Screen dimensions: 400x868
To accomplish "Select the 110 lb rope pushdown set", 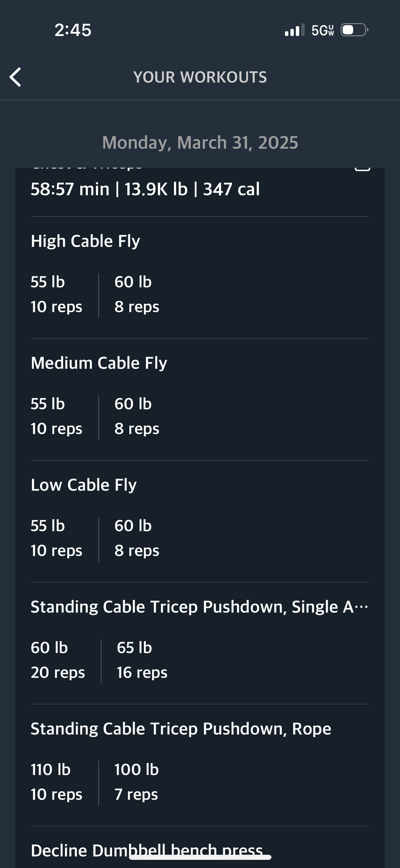I will tap(56, 782).
